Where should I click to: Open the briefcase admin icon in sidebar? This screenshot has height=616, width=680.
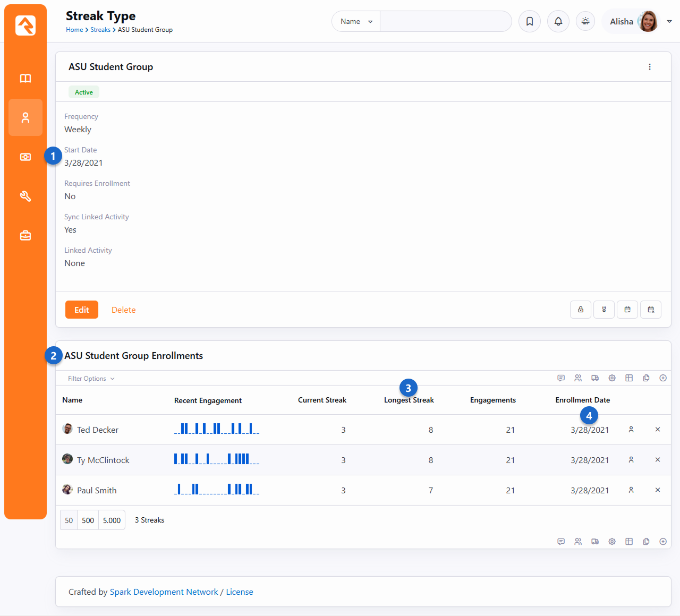coord(25,236)
